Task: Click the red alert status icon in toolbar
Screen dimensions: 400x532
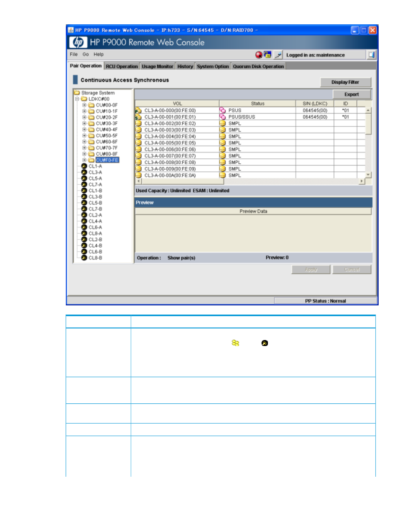Action: coord(259,55)
